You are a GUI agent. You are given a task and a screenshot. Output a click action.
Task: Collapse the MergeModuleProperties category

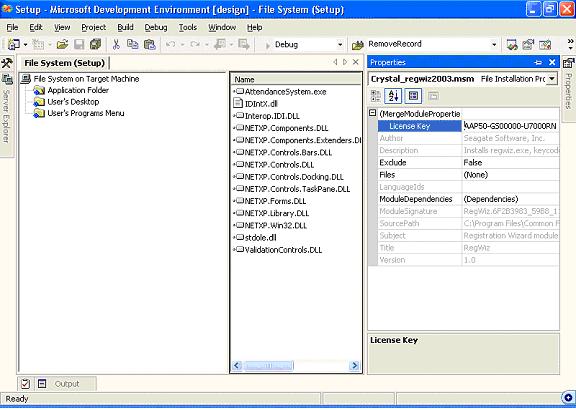click(x=372, y=113)
